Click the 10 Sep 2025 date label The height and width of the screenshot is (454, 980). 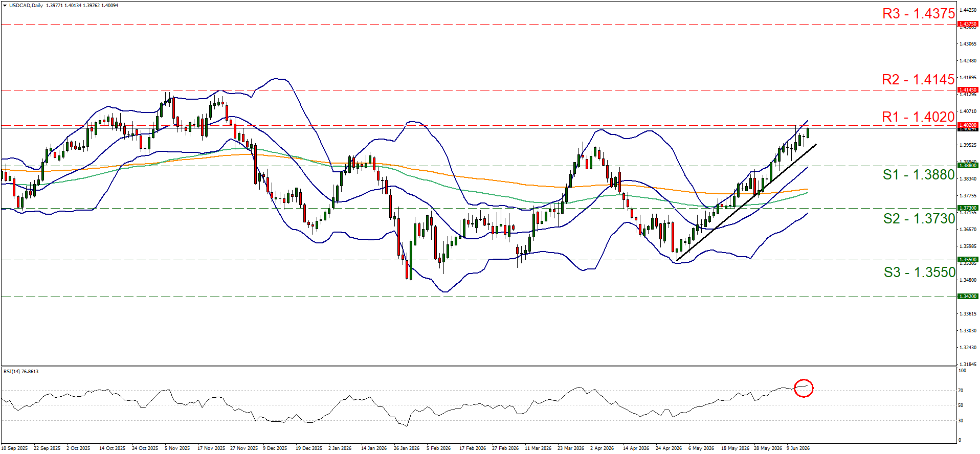(14, 448)
